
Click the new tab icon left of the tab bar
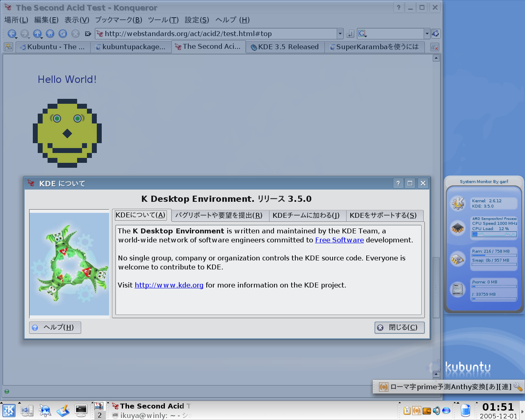9,47
